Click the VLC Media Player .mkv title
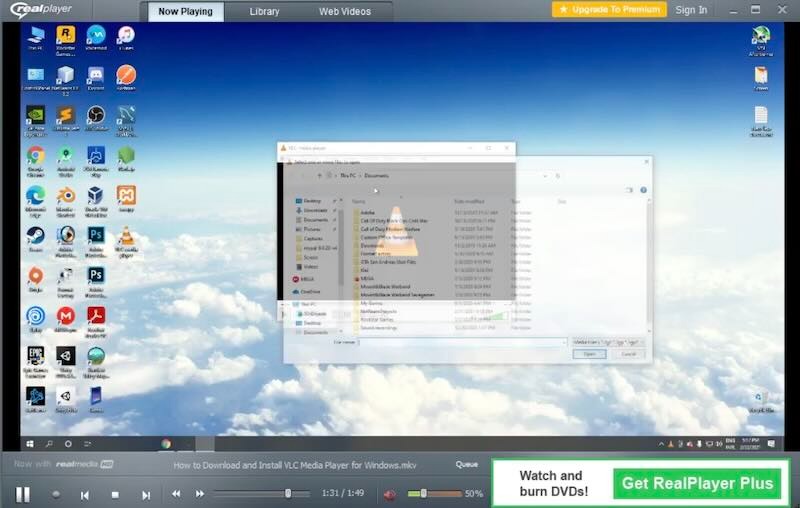Image resolution: width=800 pixels, height=508 pixels. 295,465
